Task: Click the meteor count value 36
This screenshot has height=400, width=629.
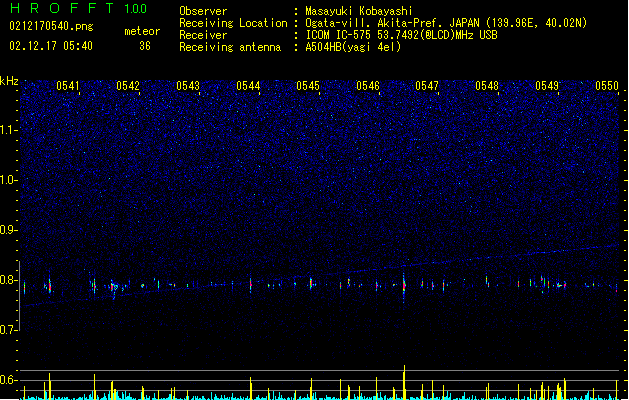Action: click(x=145, y=46)
